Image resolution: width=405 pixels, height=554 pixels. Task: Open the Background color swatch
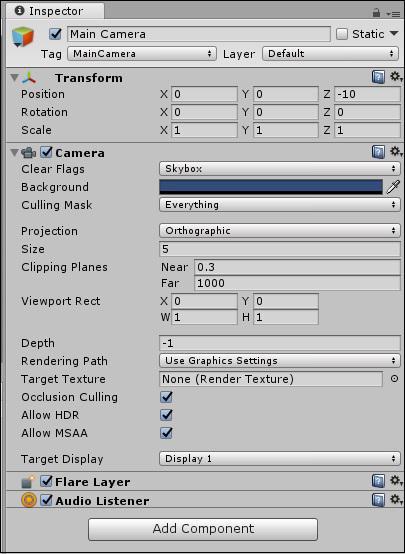pyautogui.click(x=271, y=187)
